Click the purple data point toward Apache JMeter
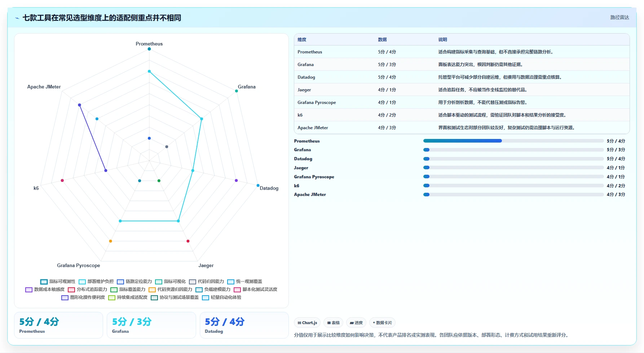Viewport: 644px width, 353px height. 80,105
